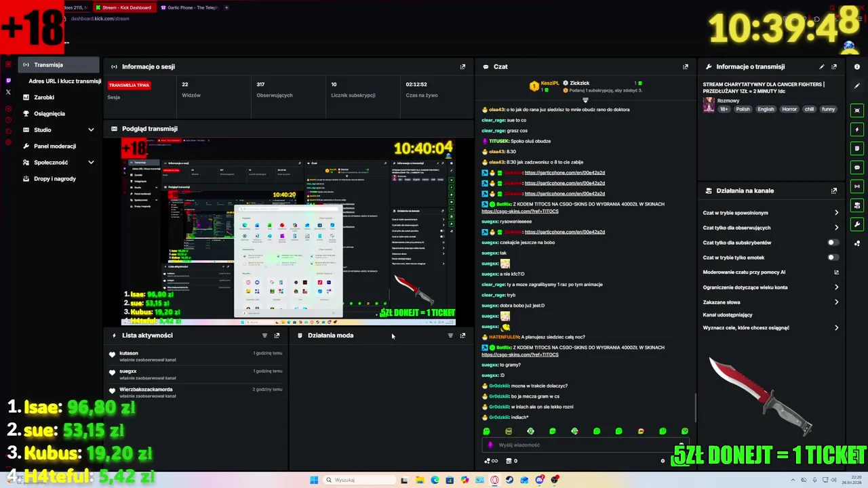Click the Wyszukaj taskbar search box
868x488 pixels.
point(359,480)
